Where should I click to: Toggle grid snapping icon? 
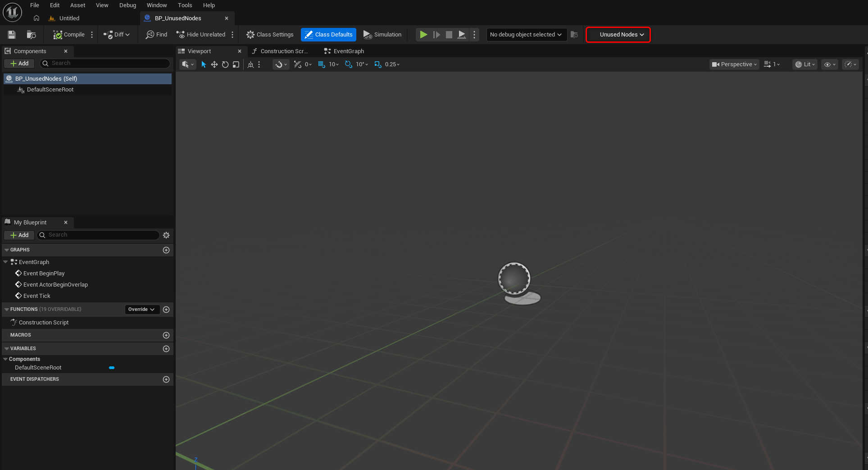coord(322,64)
